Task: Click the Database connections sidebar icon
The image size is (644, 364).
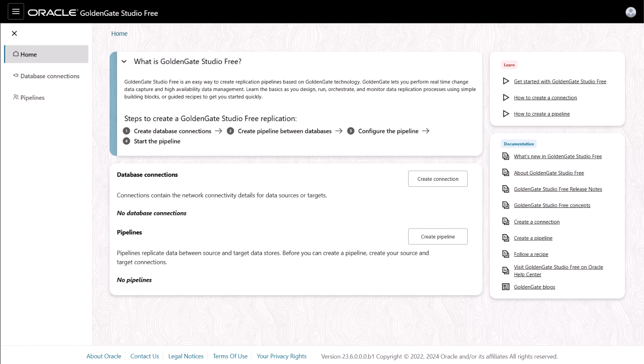Action: (16, 76)
